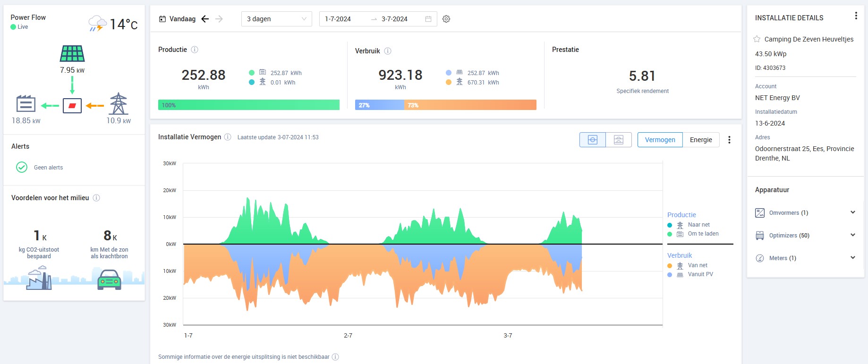This screenshot has width=868, height=364.
Task: Click the settings gear next to date range
Action: 446,19
